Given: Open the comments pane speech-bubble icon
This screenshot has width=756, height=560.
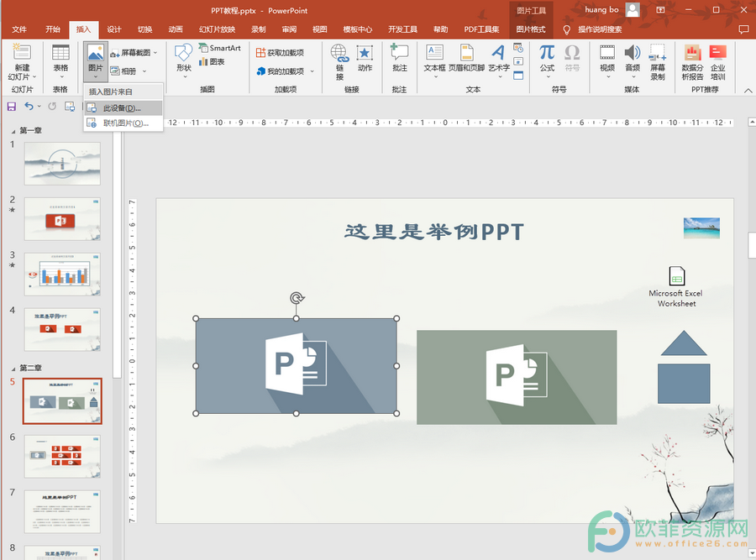Looking at the screenshot, I should pyautogui.click(x=743, y=29).
